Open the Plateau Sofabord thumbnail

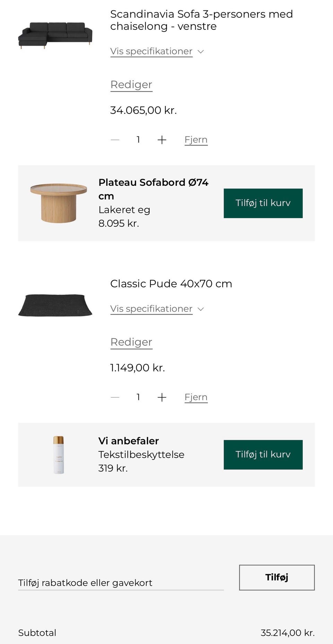[57, 201]
